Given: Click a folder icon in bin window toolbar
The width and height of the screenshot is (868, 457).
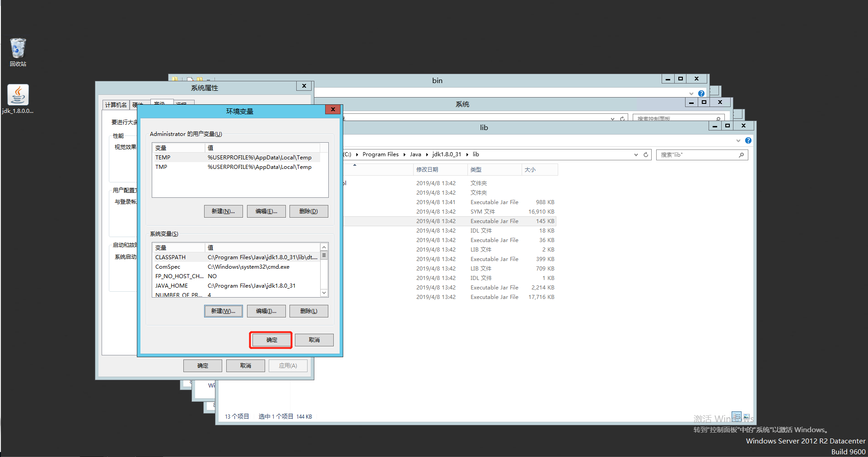Looking at the screenshot, I should click(175, 79).
